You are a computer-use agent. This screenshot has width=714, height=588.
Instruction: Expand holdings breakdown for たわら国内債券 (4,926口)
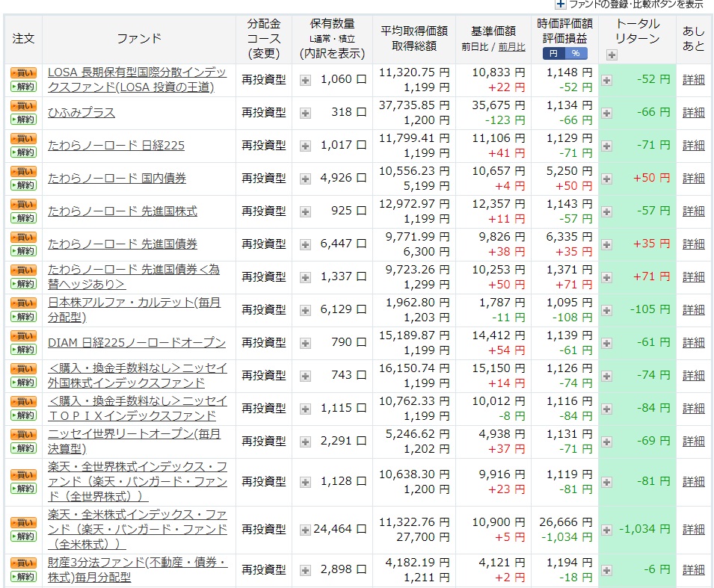(306, 179)
